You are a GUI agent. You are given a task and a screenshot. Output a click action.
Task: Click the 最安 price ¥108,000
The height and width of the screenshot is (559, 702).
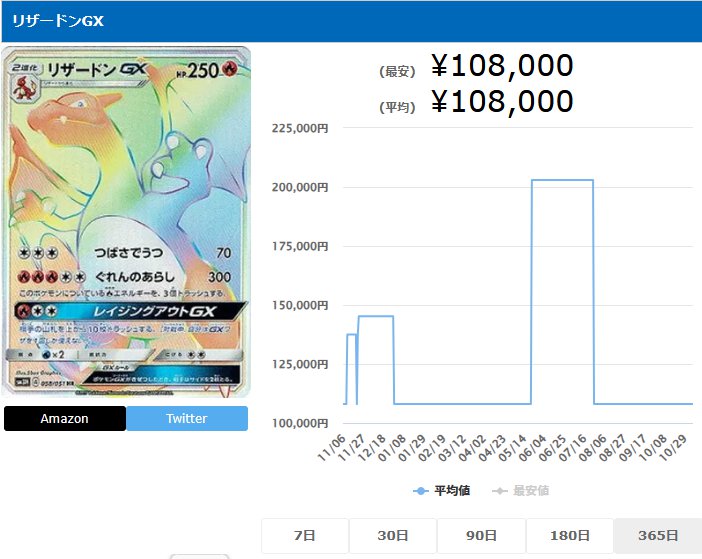pos(502,66)
